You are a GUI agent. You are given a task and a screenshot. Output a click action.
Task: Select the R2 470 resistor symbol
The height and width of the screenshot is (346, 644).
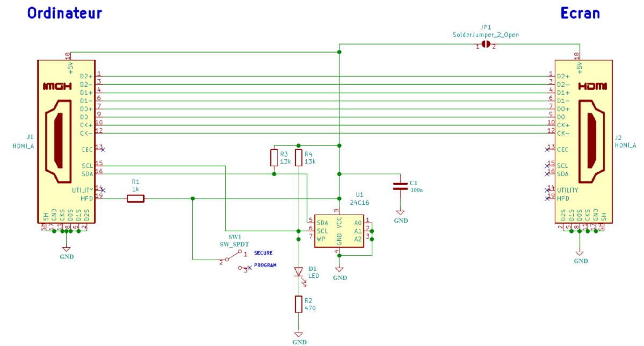299,304
